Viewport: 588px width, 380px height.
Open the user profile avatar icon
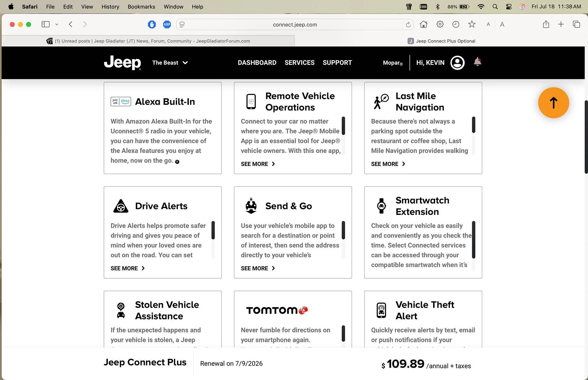[x=457, y=63]
